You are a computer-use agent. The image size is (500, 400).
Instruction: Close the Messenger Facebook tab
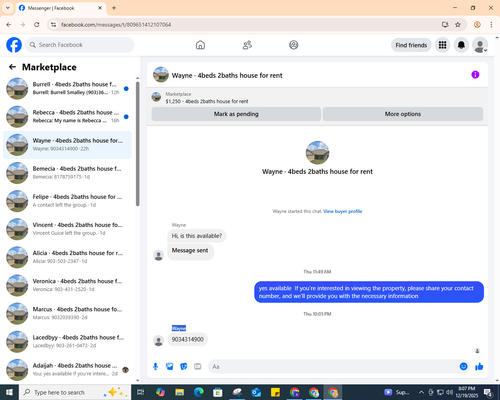(x=100, y=8)
